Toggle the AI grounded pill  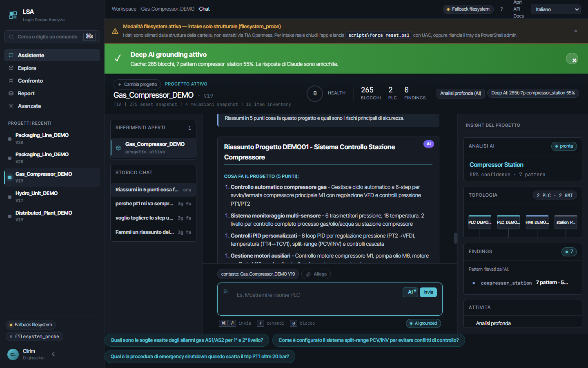point(423,323)
